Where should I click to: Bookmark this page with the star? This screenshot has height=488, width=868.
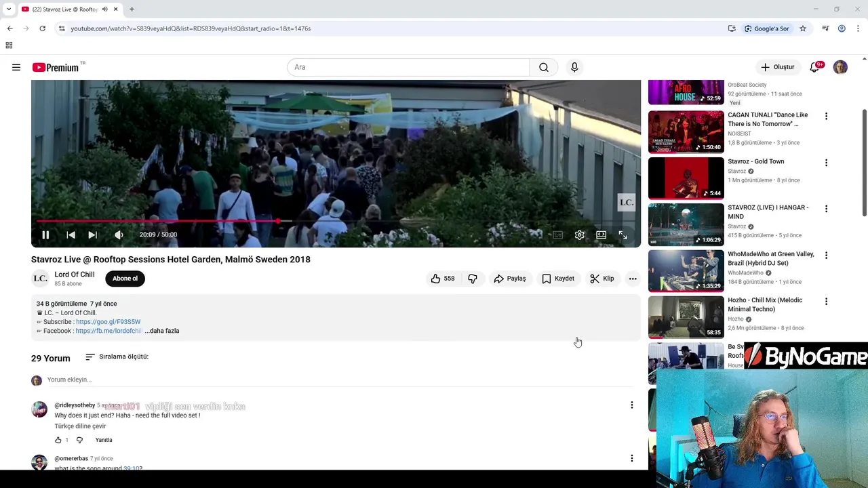802,28
